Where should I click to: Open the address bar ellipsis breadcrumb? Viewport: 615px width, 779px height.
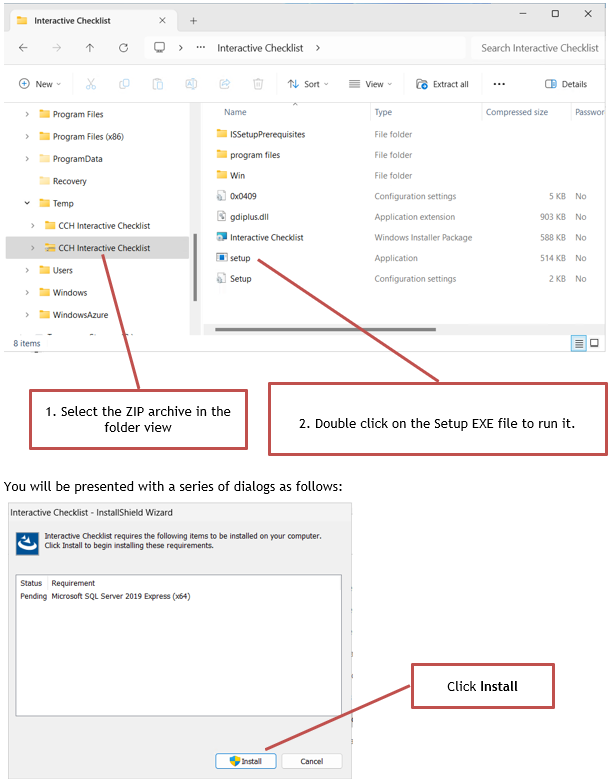(x=201, y=48)
